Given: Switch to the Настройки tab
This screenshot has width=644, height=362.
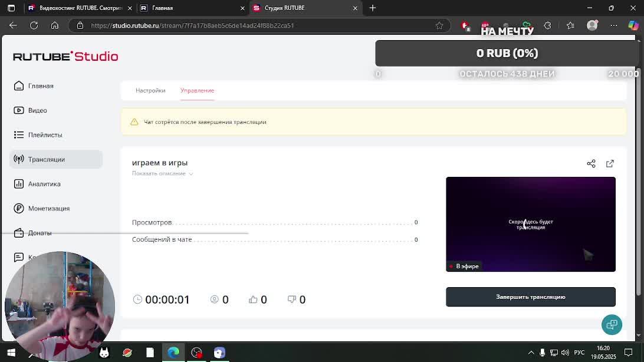Looking at the screenshot, I should pos(150,90).
